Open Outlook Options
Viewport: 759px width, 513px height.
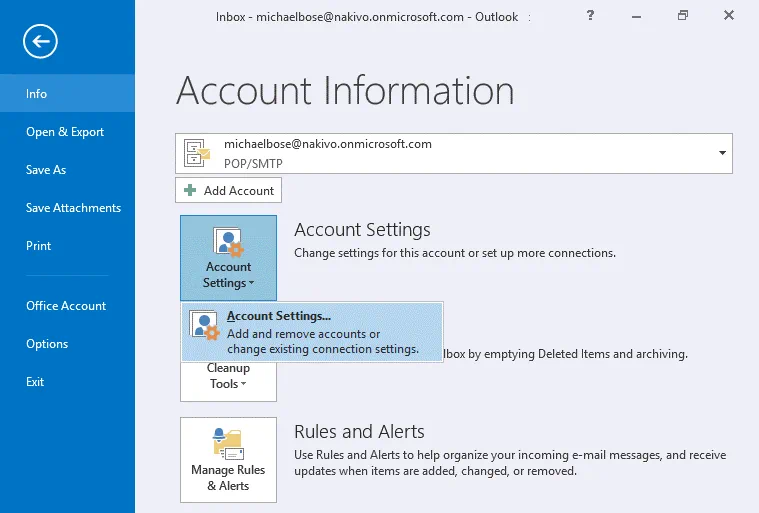coord(47,344)
